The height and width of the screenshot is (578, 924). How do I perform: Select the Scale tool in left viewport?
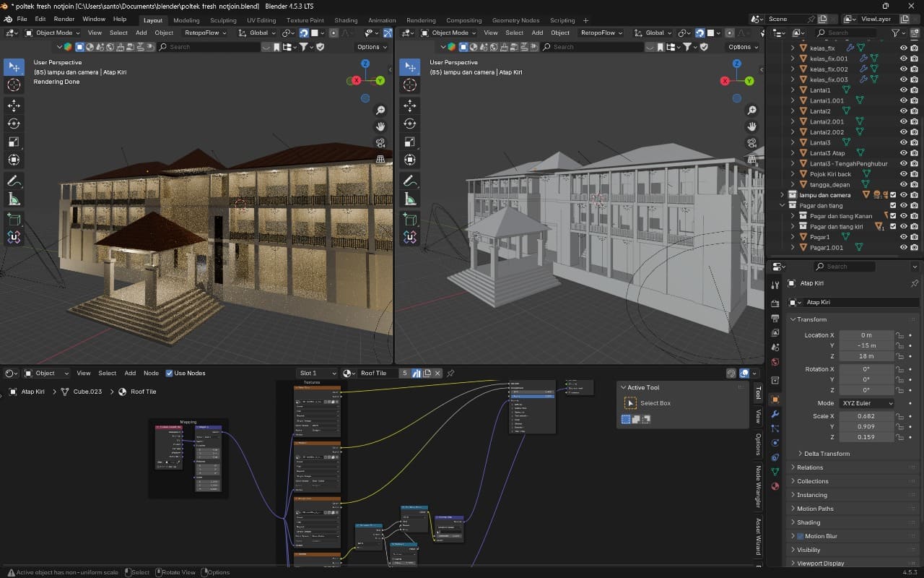(14, 142)
